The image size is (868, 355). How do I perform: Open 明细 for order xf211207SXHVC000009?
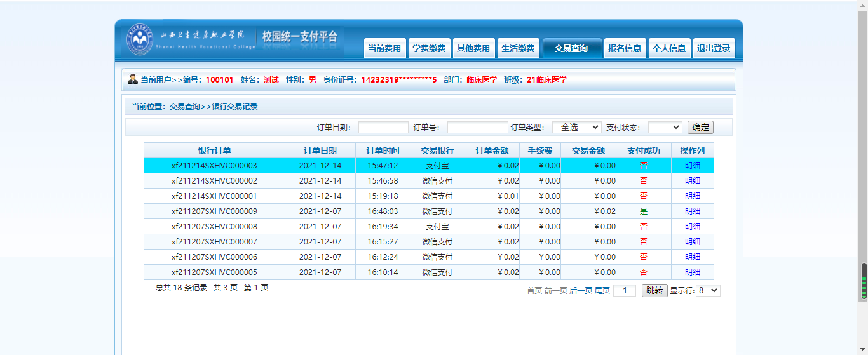point(692,211)
